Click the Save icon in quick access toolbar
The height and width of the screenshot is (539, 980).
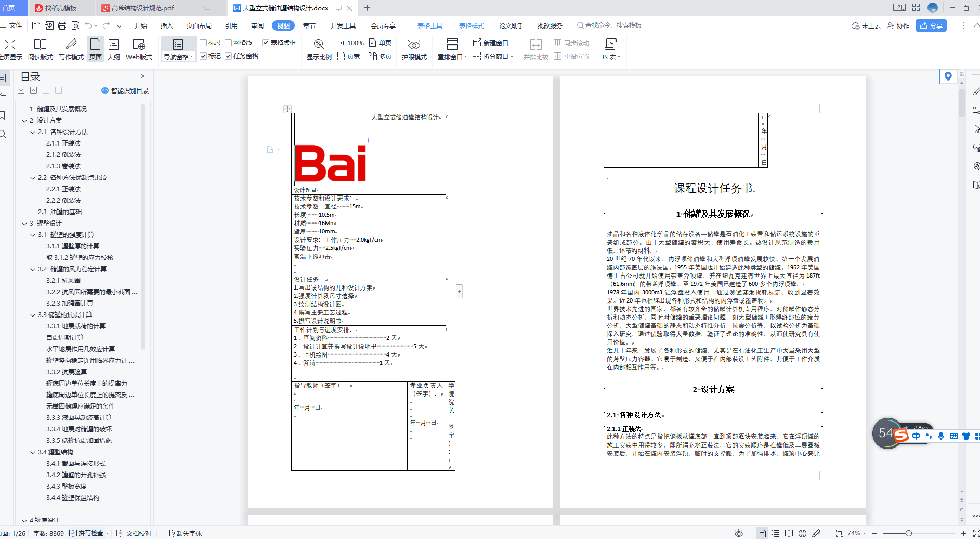coord(36,25)
